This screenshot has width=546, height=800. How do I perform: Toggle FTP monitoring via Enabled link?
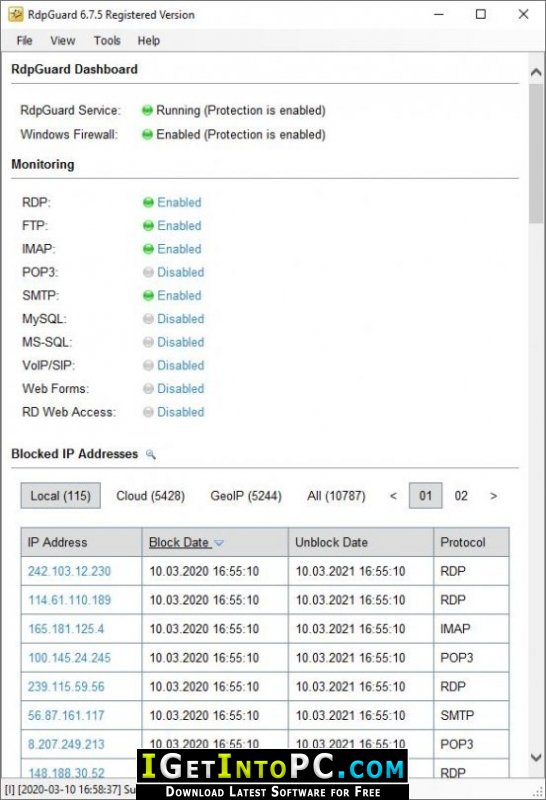[x=179, y=226]
